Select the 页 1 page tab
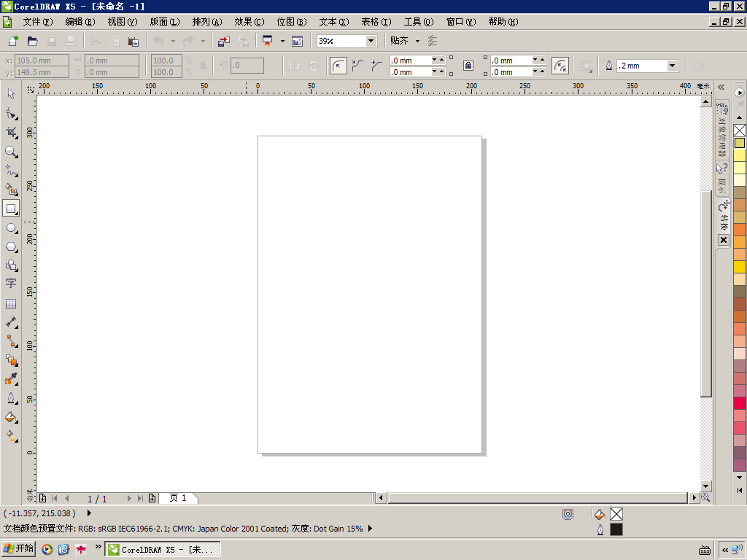747x560 pixels. pos(178,498)
